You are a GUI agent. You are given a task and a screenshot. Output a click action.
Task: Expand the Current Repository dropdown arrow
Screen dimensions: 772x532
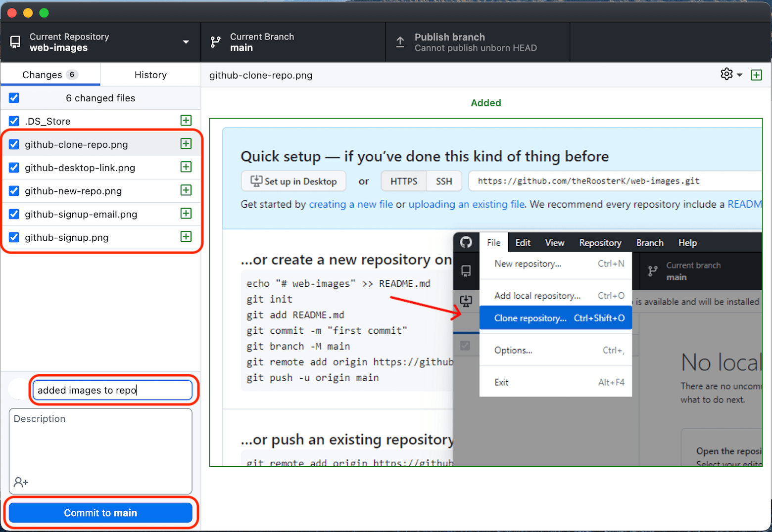[x=186, y=42]
